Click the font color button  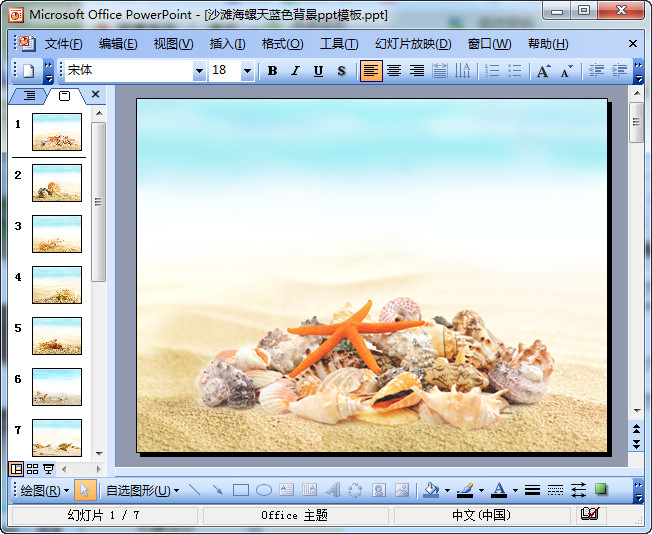(x=498, y=490)
